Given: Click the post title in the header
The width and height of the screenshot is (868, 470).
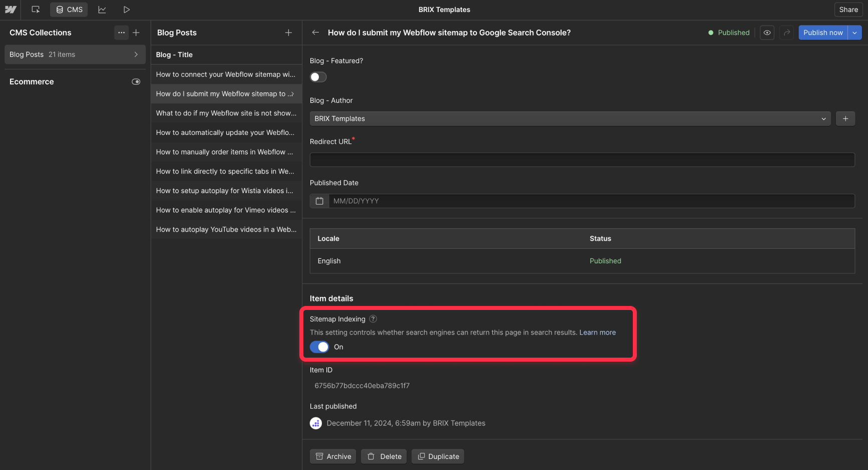Looking at the screenshot, I should tap(449, 33).
